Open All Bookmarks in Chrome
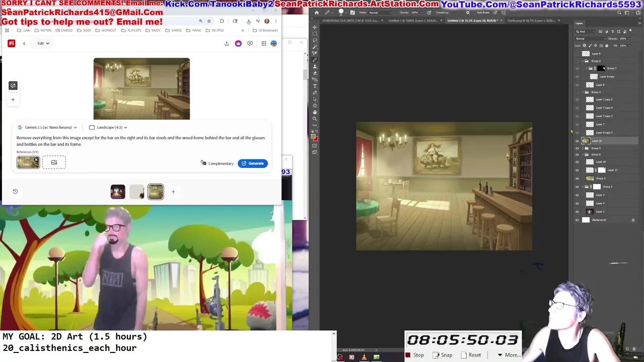Image resolution: width=644 pixels, height=362 pixels. (266, 31)
